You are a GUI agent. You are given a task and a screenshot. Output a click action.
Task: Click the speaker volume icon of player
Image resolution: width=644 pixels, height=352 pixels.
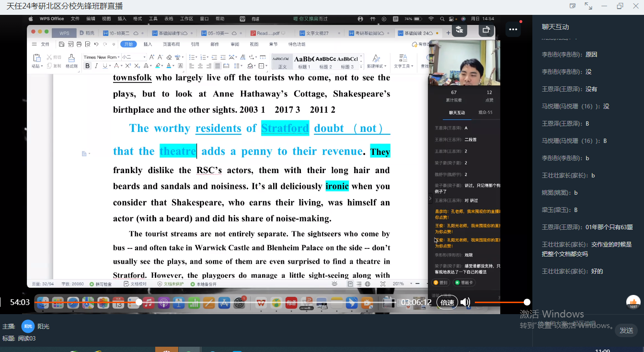pos(465,302)
